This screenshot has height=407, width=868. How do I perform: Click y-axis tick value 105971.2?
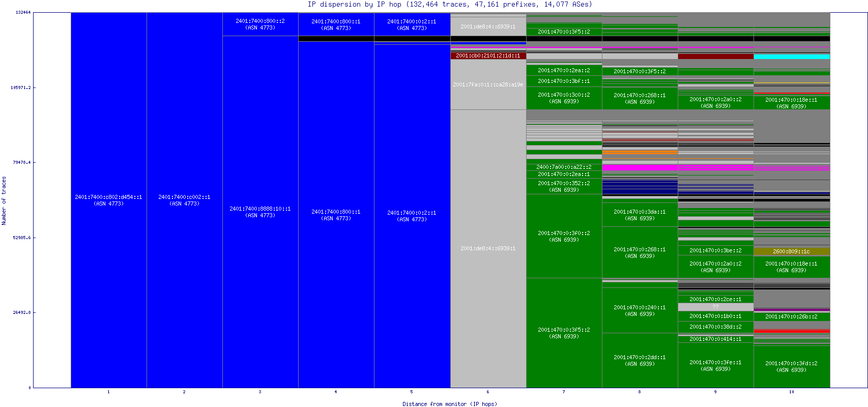coord(20,88)
